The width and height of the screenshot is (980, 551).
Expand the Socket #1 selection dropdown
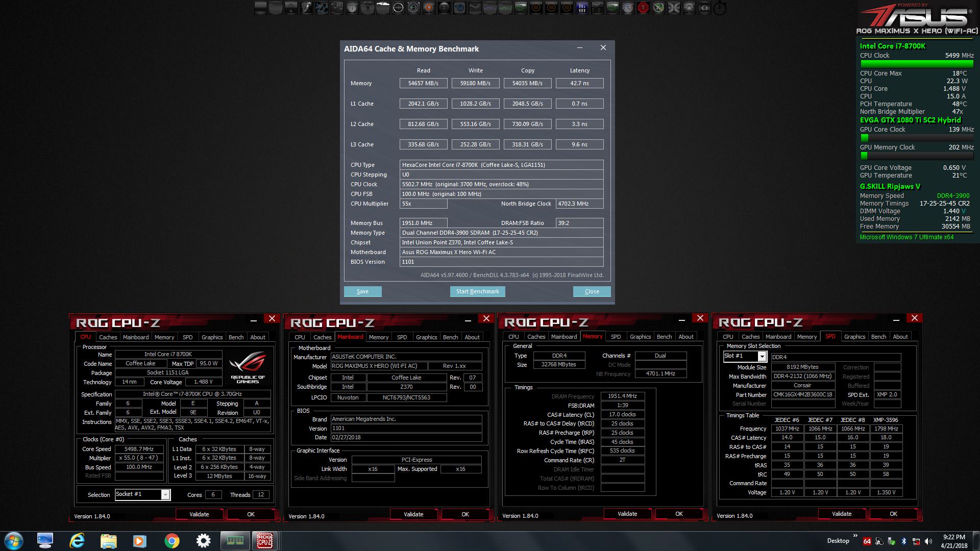165,494
